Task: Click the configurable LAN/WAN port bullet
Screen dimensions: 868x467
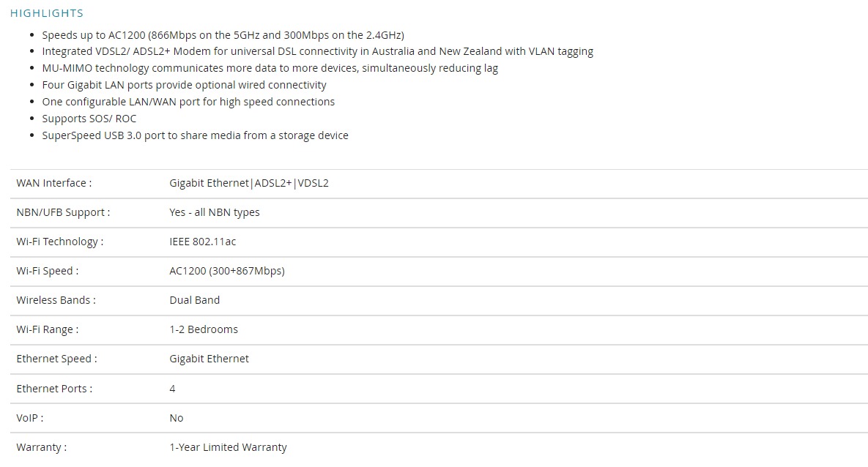Action: pyautogui.click(x=188, y=102)
